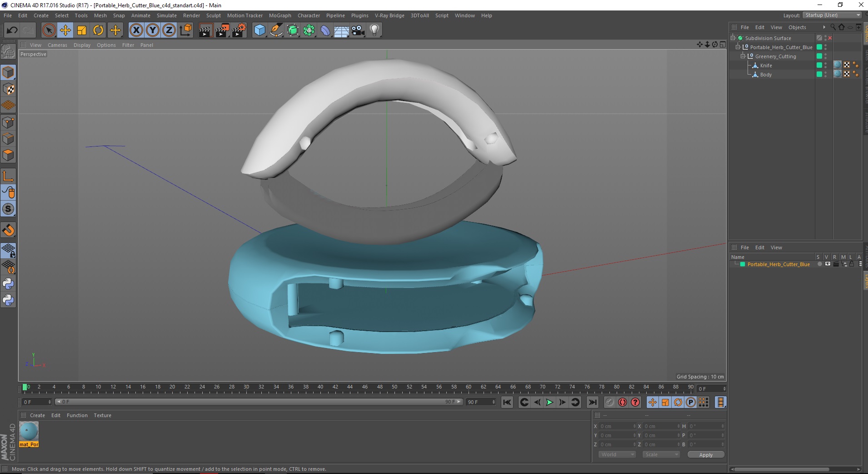868x474 pixels.
Task: Add a Camera object
Action: [x=358, y=30]
